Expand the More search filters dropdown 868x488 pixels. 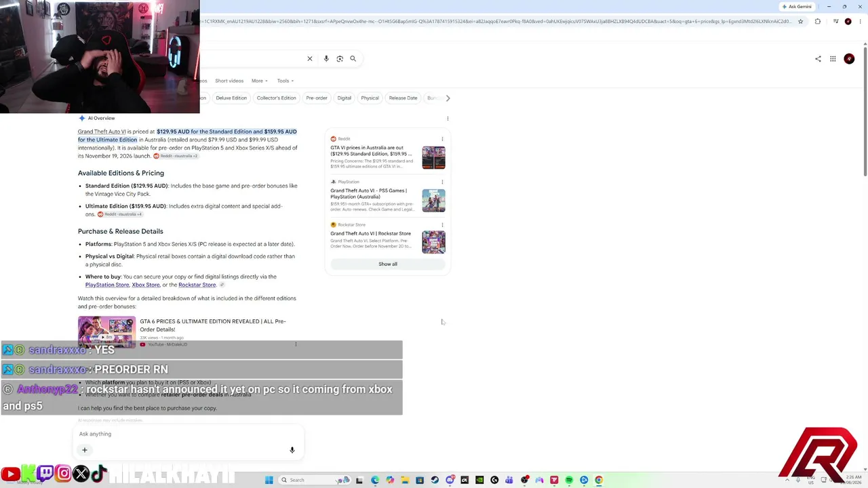259,81
